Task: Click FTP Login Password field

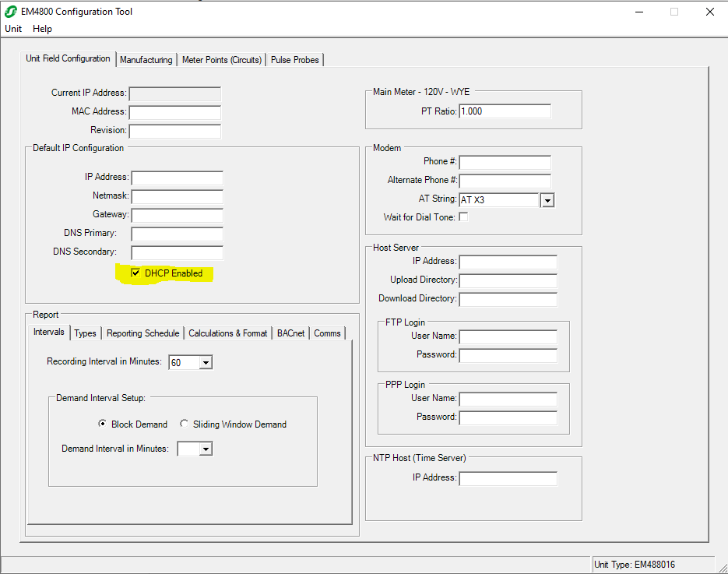Action: (508, 355)
